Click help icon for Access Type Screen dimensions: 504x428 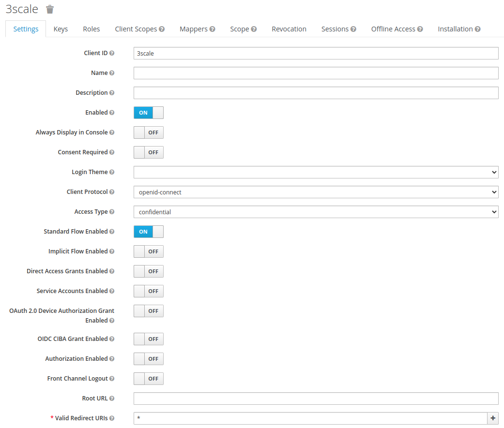(x=112, y=212)
